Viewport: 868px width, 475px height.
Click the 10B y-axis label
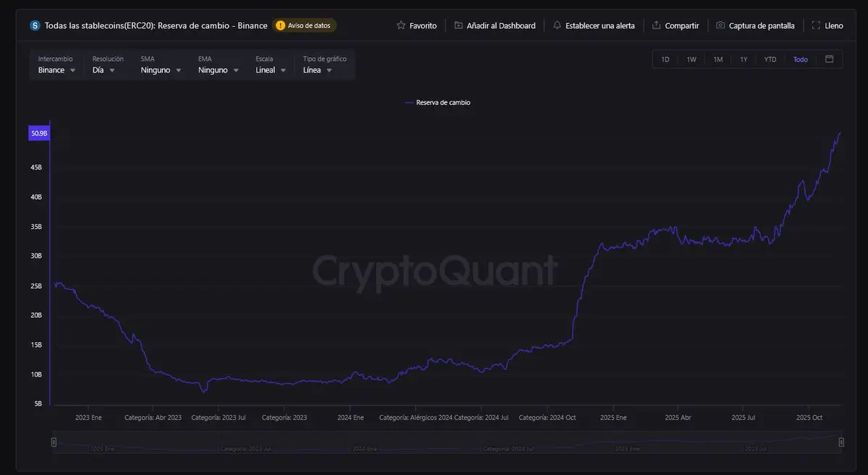(36, 374)
